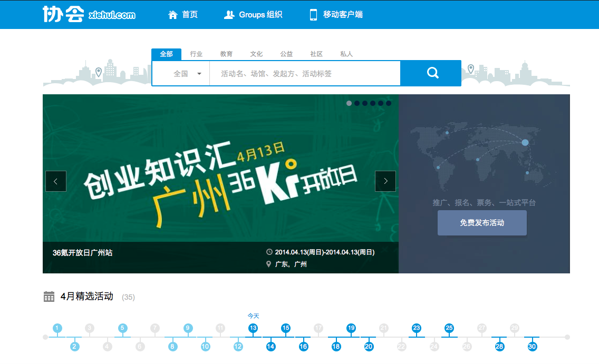Click the 2014.04.13(周日)-2014.04.13(周日) date text

click(325, 252)
